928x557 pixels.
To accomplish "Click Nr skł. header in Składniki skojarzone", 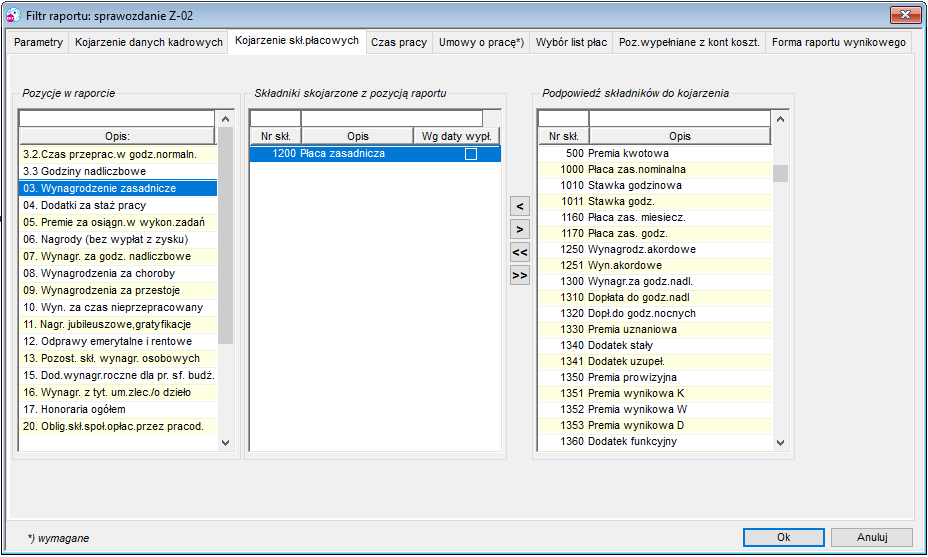I will tap(275, 136).
